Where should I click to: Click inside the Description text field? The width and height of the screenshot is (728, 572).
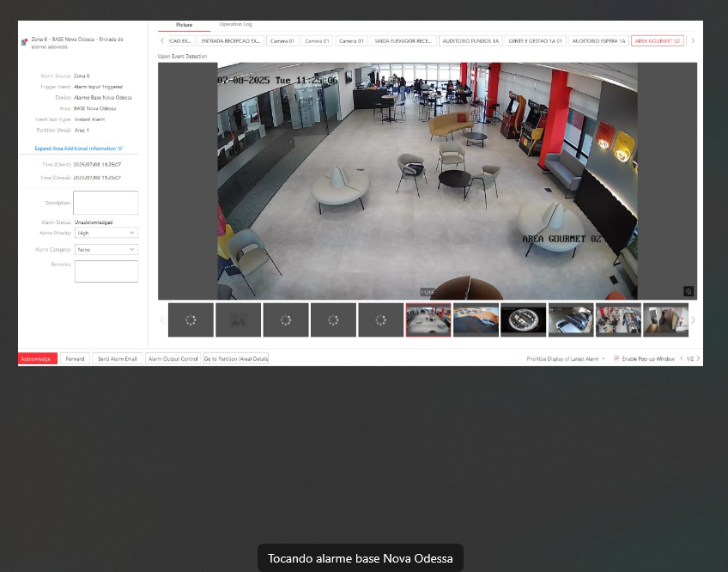click(106, 203)
